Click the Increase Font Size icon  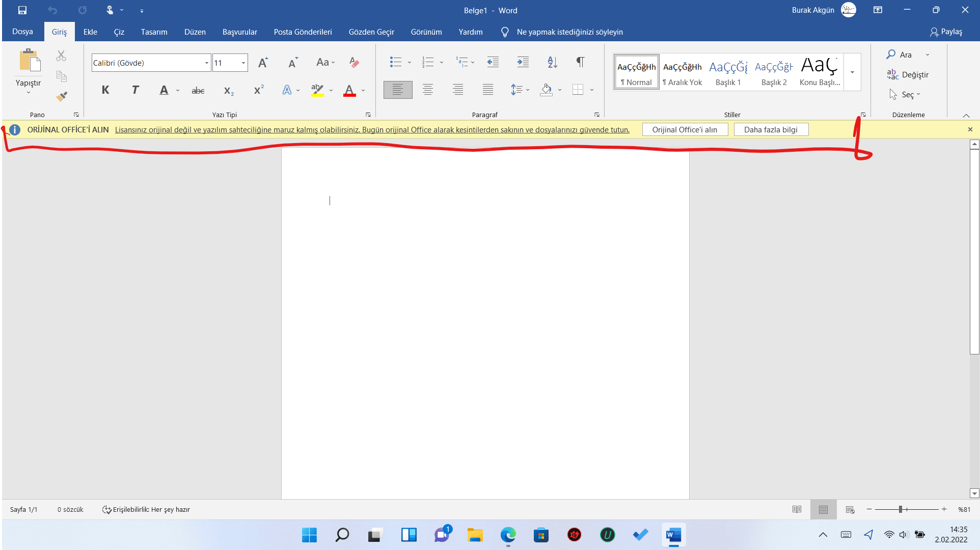(x=263, y=63)
